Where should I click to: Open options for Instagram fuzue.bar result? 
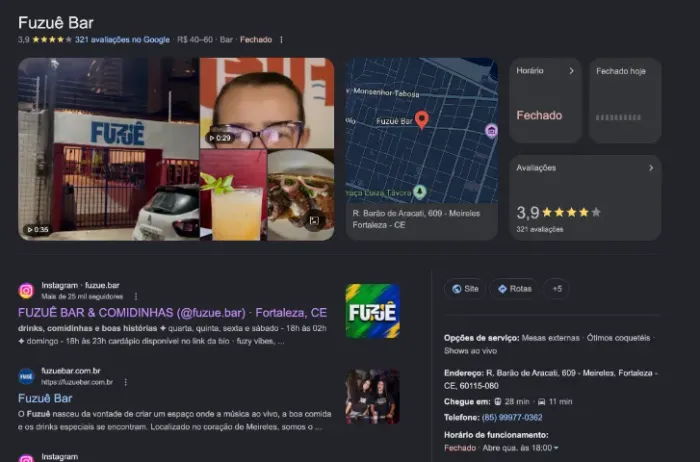tap(136, 296)
